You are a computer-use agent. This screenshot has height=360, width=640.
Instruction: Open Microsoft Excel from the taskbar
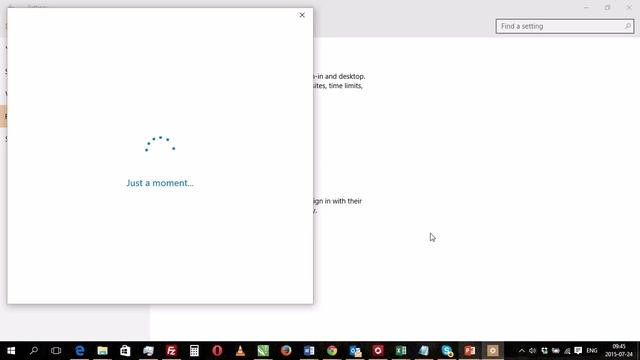click(x=401, y=351)
